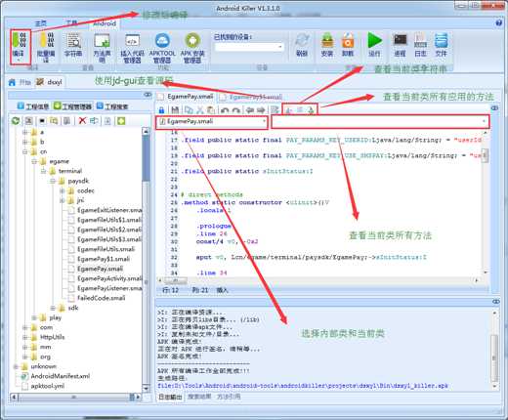Expand the HttpUtils folder

coord(25,337)
